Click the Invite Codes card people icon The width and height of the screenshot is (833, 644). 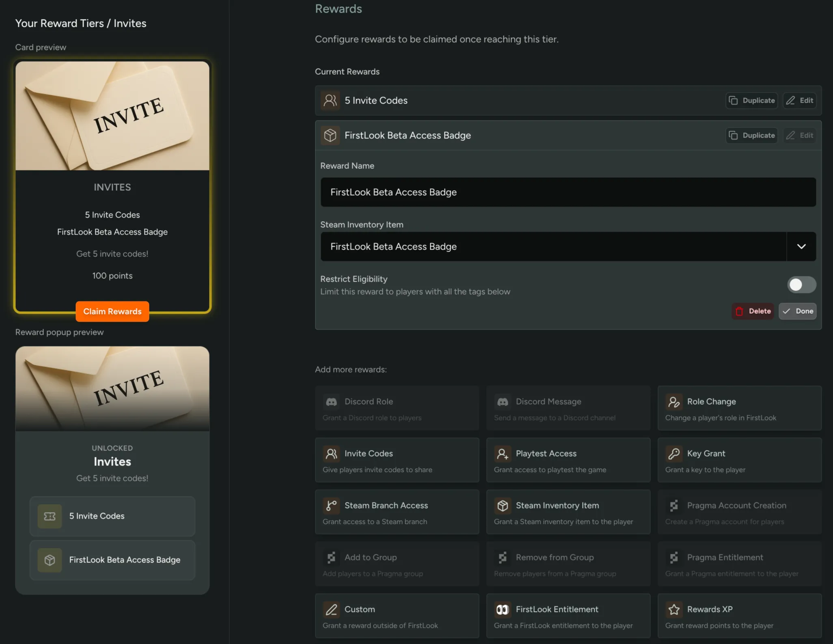pos(331,454)
